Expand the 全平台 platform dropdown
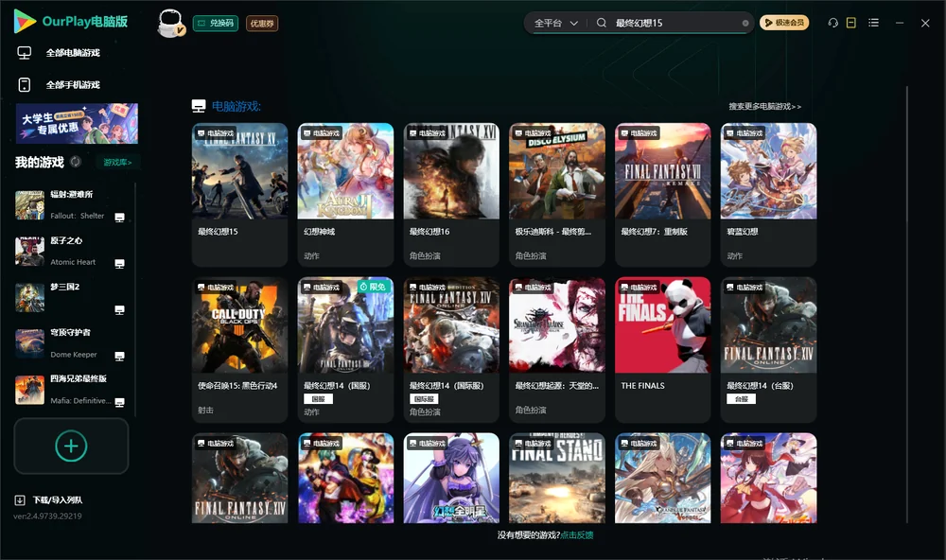The image size is (946, 560). [x=555, y=23]
